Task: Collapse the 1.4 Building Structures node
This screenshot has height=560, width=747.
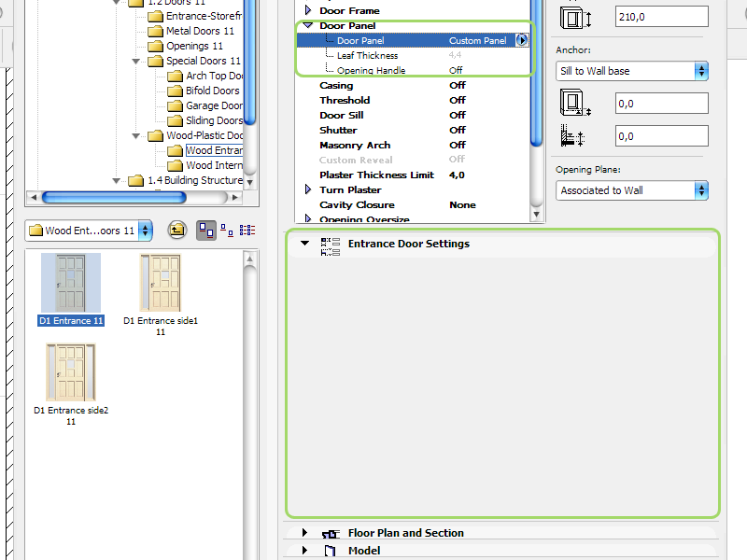Action: tap(116, 180)
